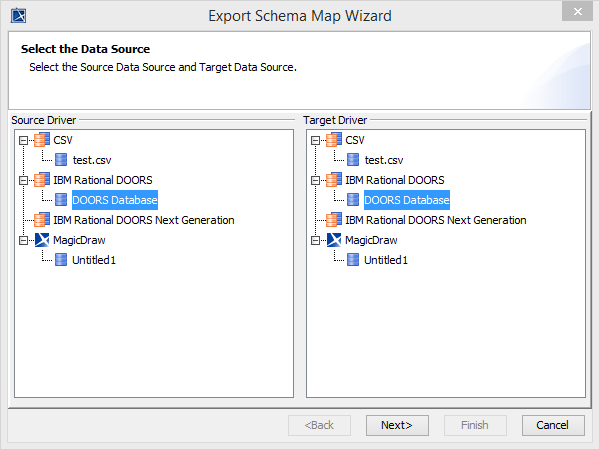This screenshot has width=600, height=450.
Task: Click the Untitled1 database icon in Target tree
Action: 353,260
